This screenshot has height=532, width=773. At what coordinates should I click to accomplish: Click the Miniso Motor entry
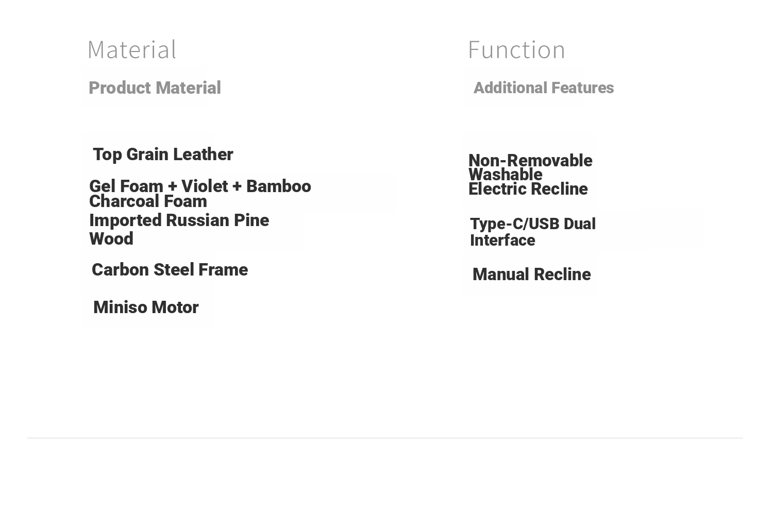[x=146, y=307]
